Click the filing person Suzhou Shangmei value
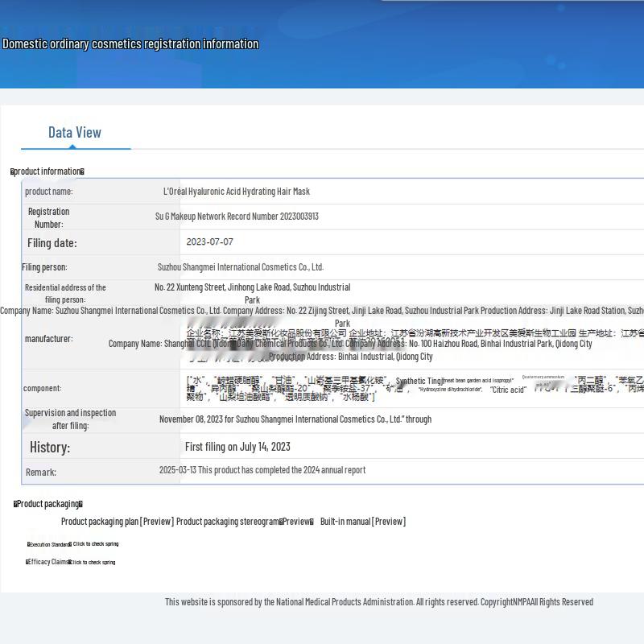 (x=240, y=267)
